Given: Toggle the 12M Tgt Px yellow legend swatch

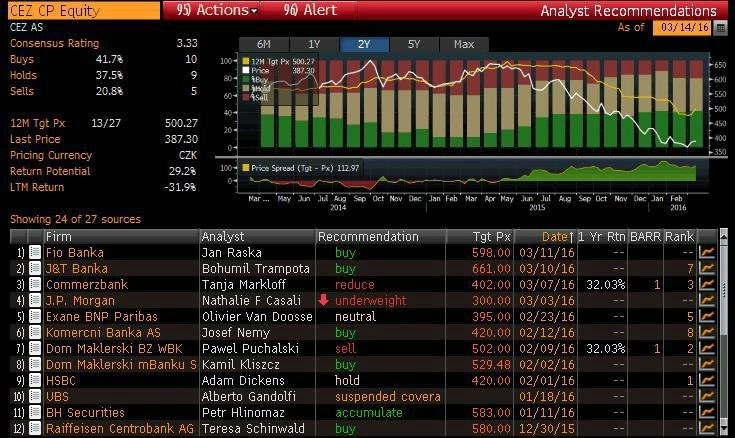Looking at the screenshot, I should click(x=246, y=61).
